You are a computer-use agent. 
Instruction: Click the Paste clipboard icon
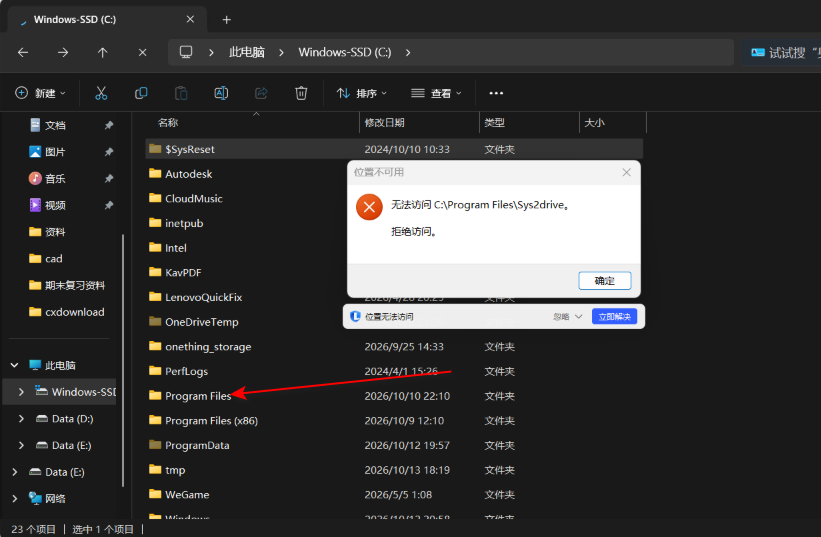tap(181, 93)
